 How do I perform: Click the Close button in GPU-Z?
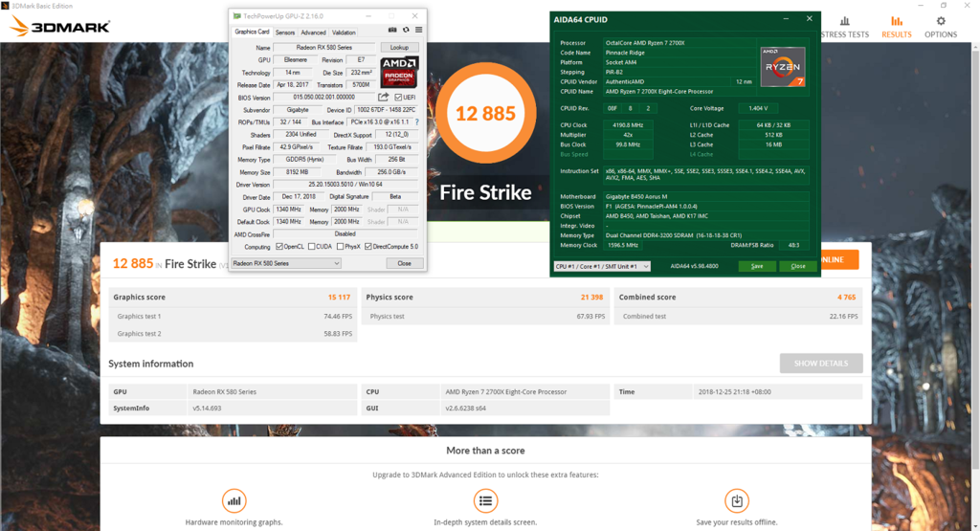tap(405, 263)
